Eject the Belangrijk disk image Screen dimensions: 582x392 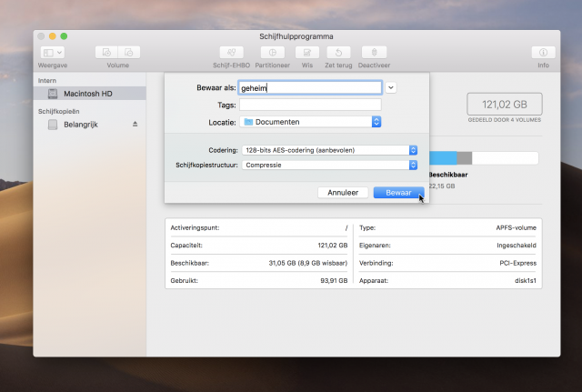coord(135,124)
